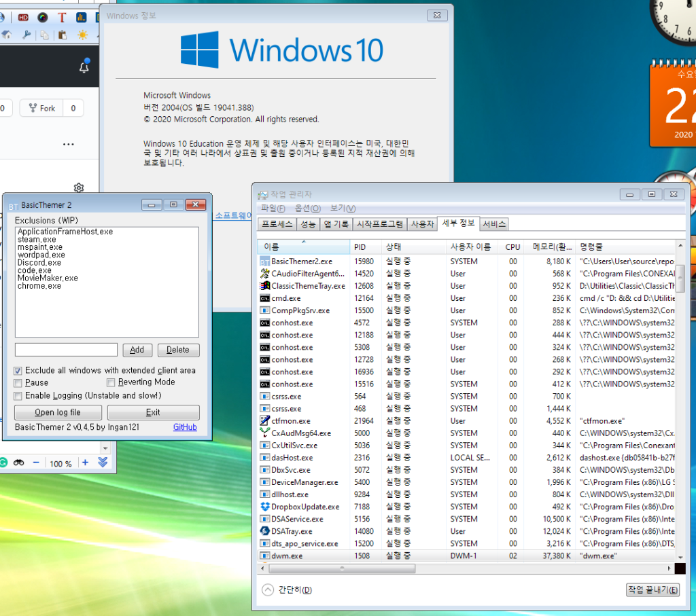696x616 pixels.
Task: Click the exclusion entry input field beside Add
Action: pyautogui.click(x=66, y=349)
